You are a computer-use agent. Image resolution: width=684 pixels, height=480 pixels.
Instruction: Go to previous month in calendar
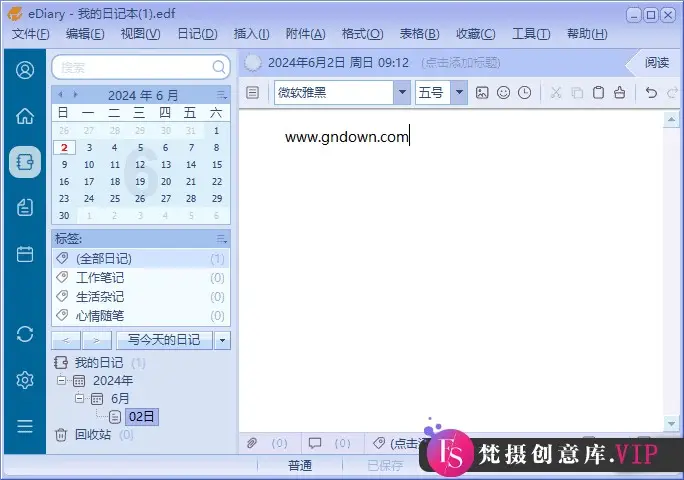click(61, 95)
